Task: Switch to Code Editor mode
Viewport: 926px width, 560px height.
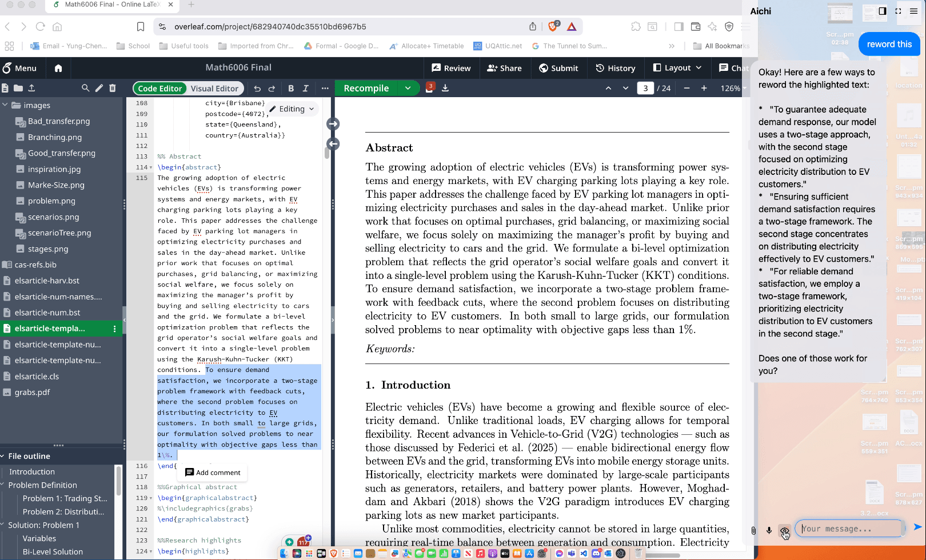Action: (159, 88)
